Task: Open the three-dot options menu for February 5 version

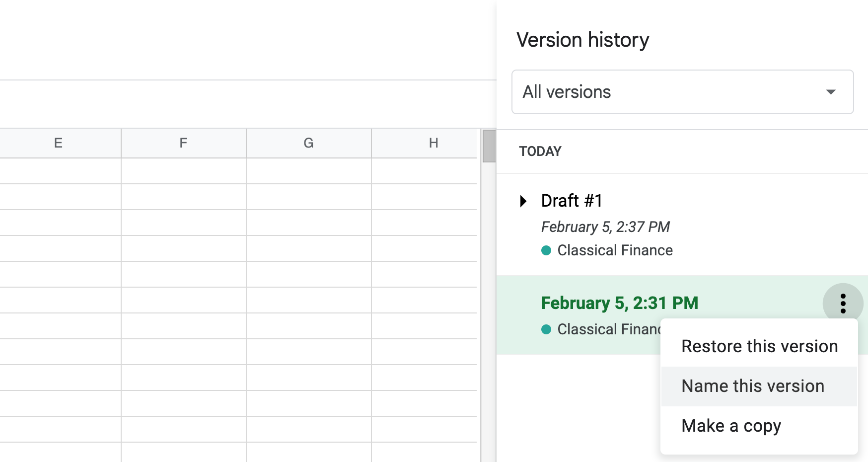Action: 844,304
